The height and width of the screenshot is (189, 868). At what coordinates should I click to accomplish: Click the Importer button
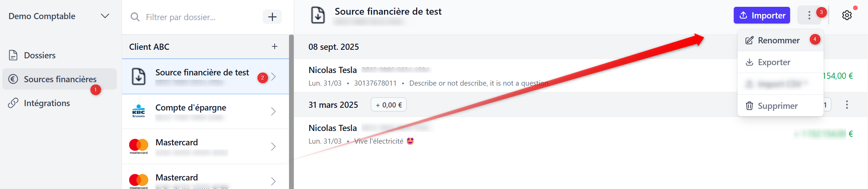761,16
